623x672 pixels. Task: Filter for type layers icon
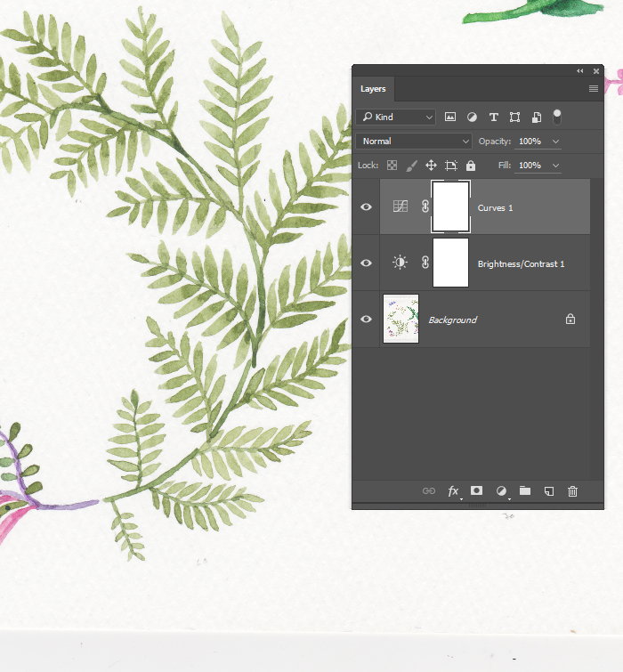pos(493,117)
